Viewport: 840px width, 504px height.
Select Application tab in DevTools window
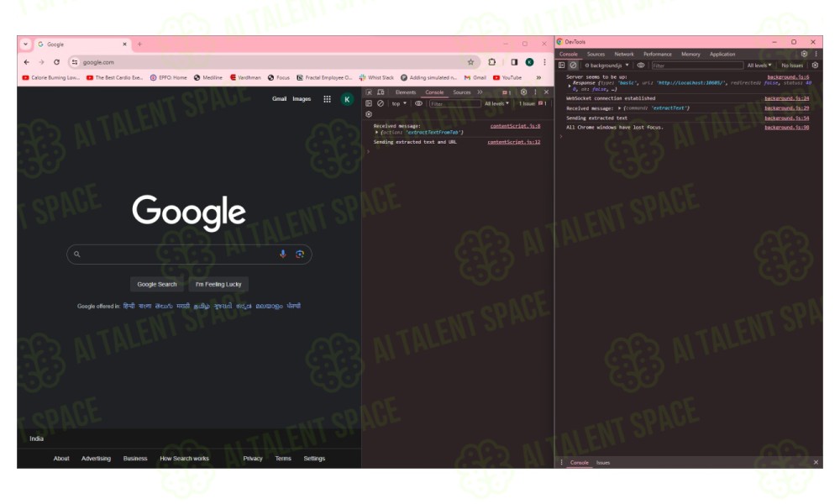[x=722, y=54]
